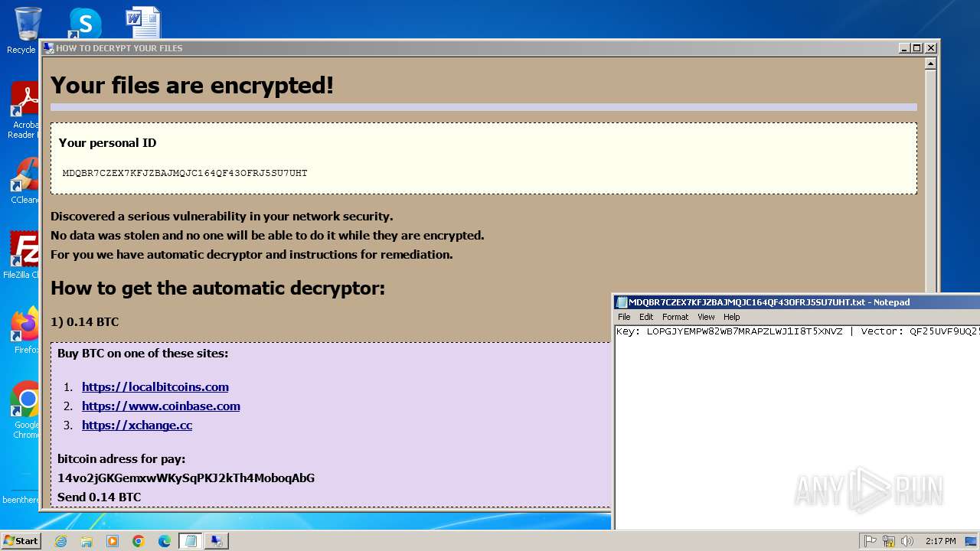This screenshot has height=551, width=980.
Task: Switch to Notepad taskbar button
Action: 191,541
